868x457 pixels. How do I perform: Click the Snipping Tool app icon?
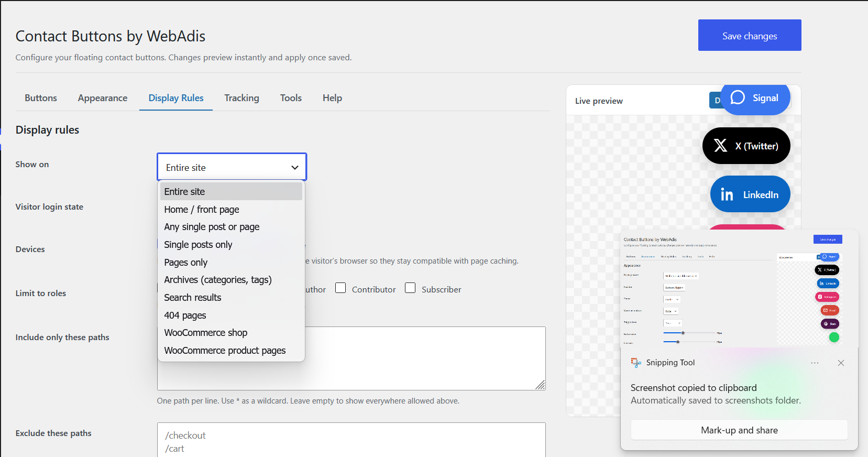pos(636,363)
